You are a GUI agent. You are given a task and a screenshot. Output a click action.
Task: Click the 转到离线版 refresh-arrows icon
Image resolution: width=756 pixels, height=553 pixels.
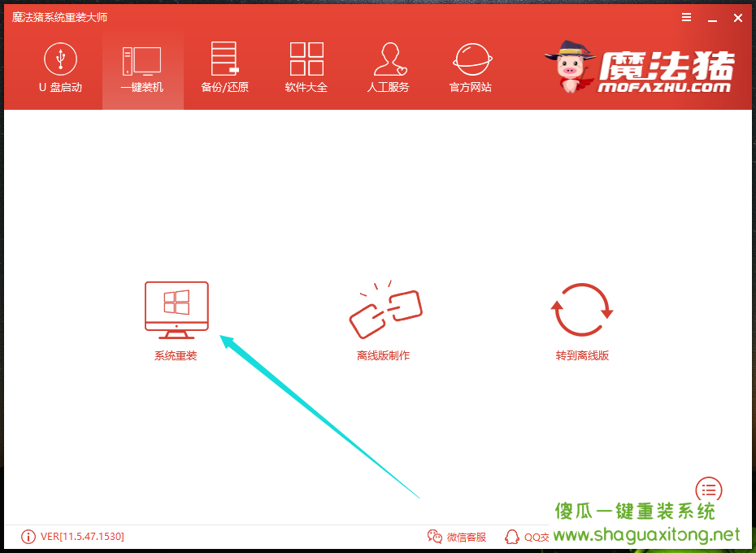(582, 309)
